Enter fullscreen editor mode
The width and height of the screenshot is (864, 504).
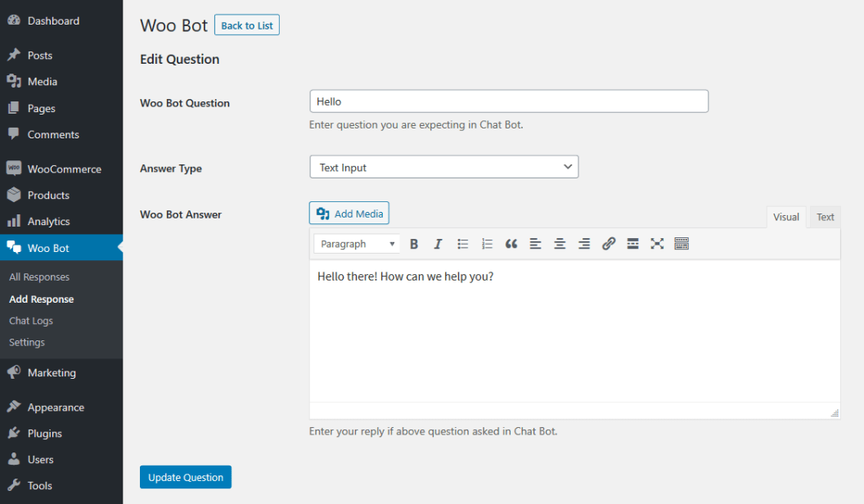click(x=657, y=244)
